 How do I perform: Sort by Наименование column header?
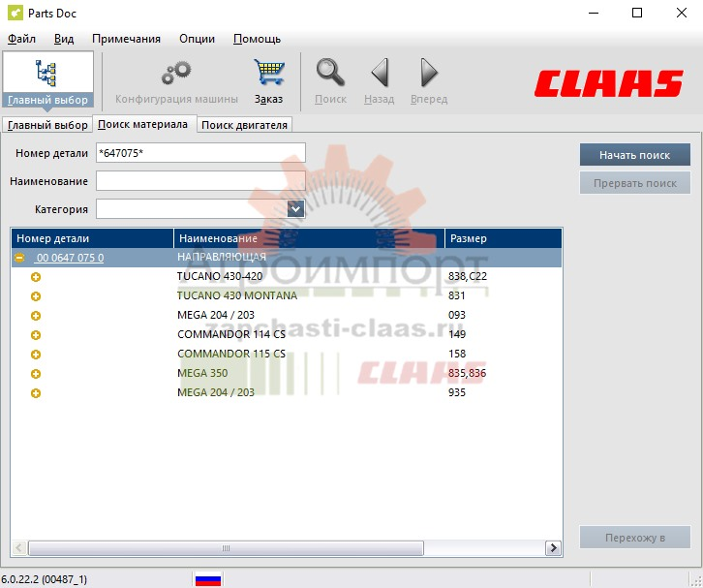(309, 238)
